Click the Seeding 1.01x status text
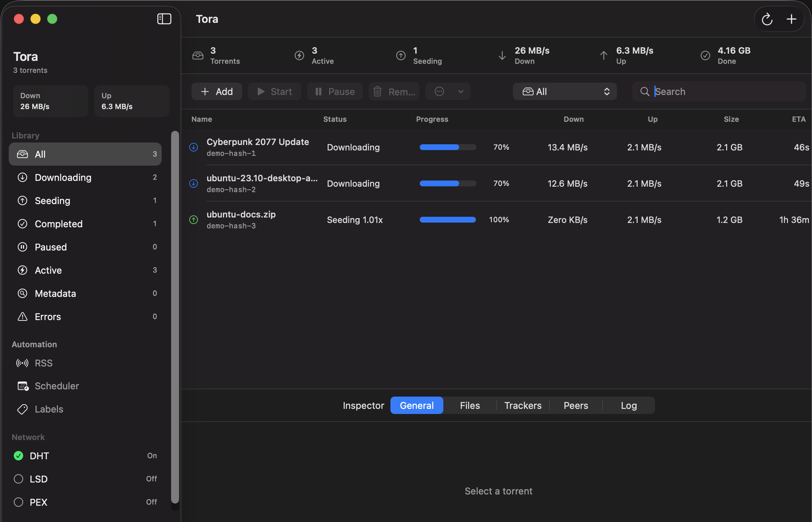812x522 pixels. pos(355,220)
